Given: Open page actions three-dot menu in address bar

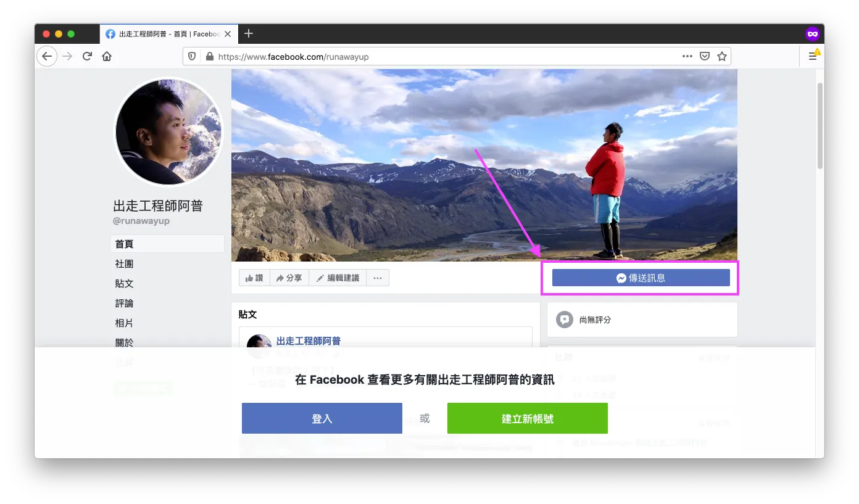Looking at the screenshot, I should (687, 56).
